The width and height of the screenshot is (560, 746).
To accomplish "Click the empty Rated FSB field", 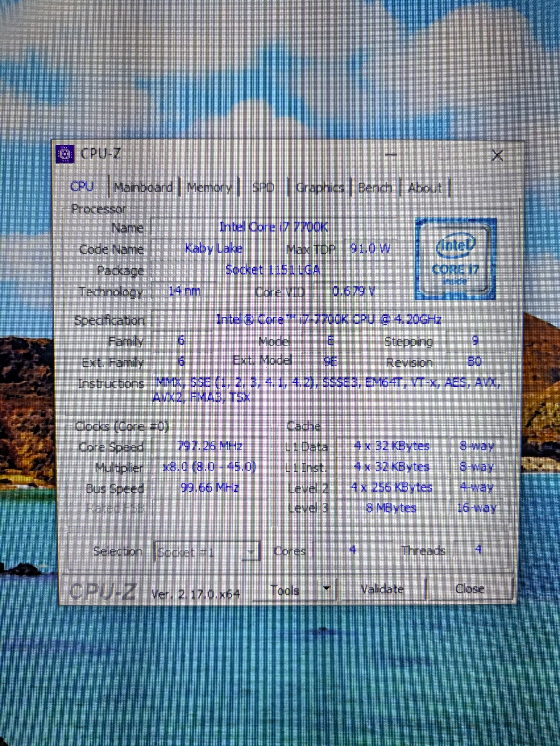I will pyautogui.click(x=210, y=508).
